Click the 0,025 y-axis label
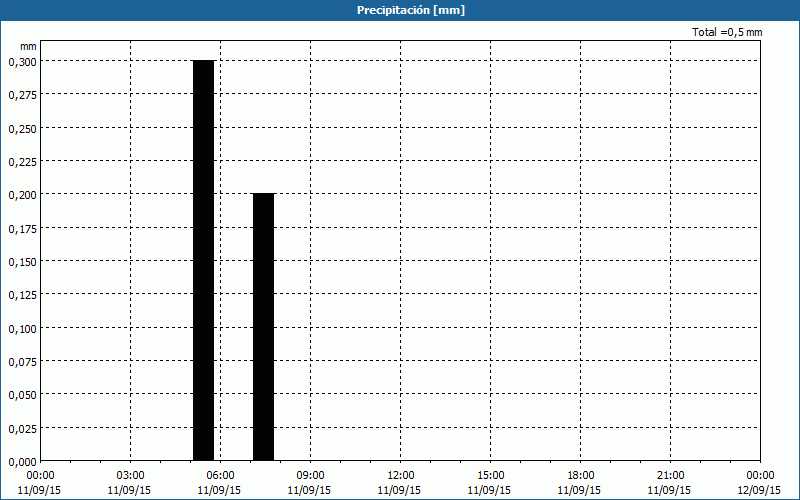This screenshot has width=800, height=500. 22,428
